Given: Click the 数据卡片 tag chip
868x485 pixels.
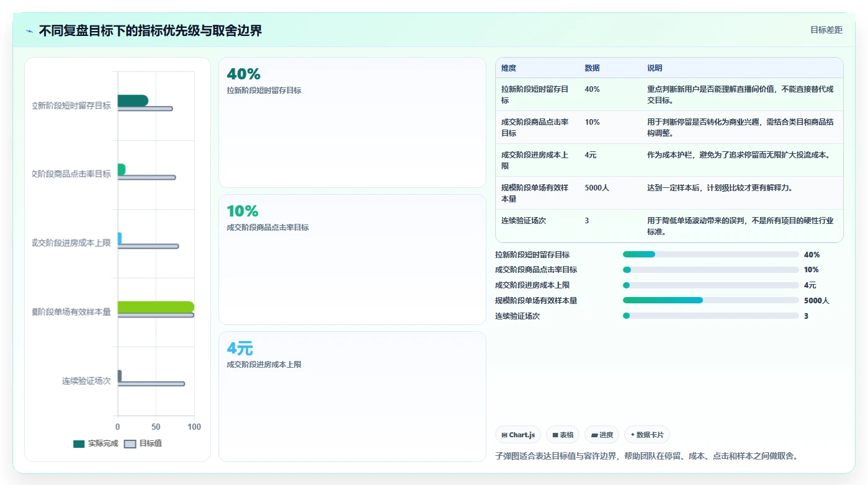Looking at the screenshot, I should point(647,435).
